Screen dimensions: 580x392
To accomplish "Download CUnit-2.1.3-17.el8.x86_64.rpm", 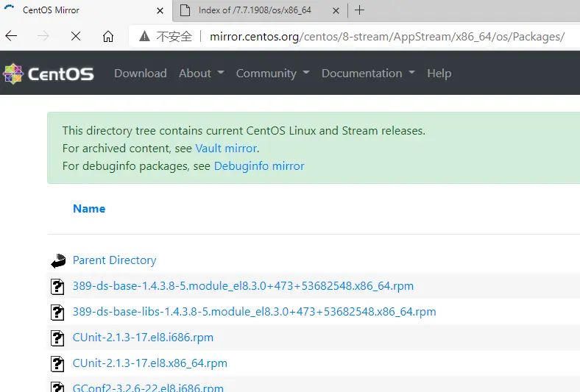I will click(150, 363).
